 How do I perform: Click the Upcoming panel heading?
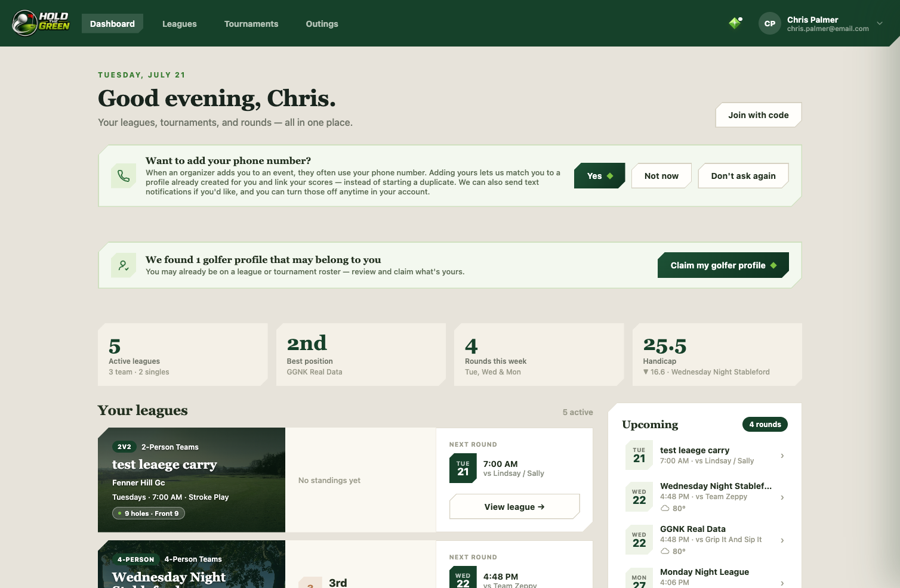650,425
